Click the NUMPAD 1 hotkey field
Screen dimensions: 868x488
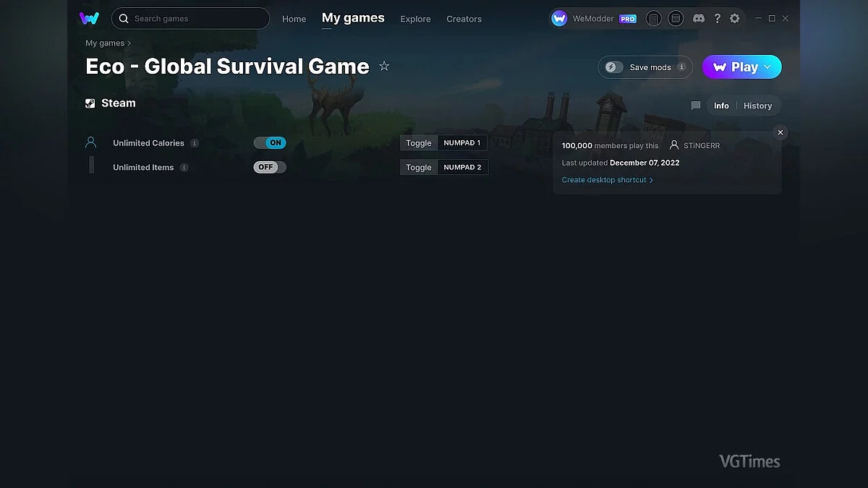click(x=462, y=143)
